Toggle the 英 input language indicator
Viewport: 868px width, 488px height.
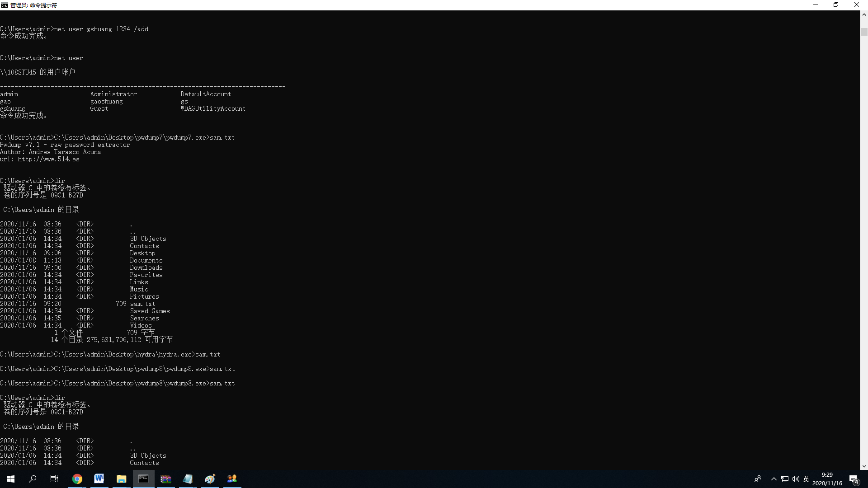click(x=806, y=479)
